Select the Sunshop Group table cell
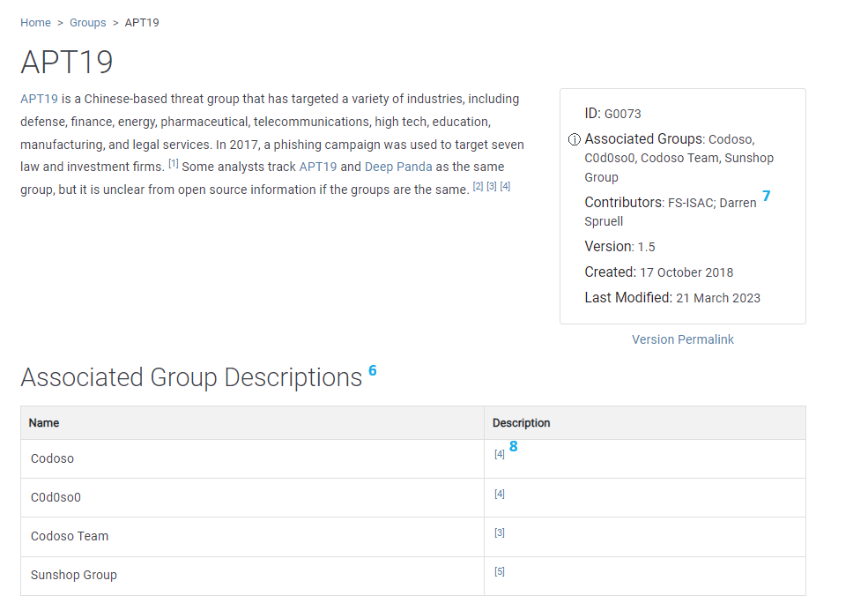Image resolution: width=868 pixels, height=603 pixels. click(x=252, y=576)
